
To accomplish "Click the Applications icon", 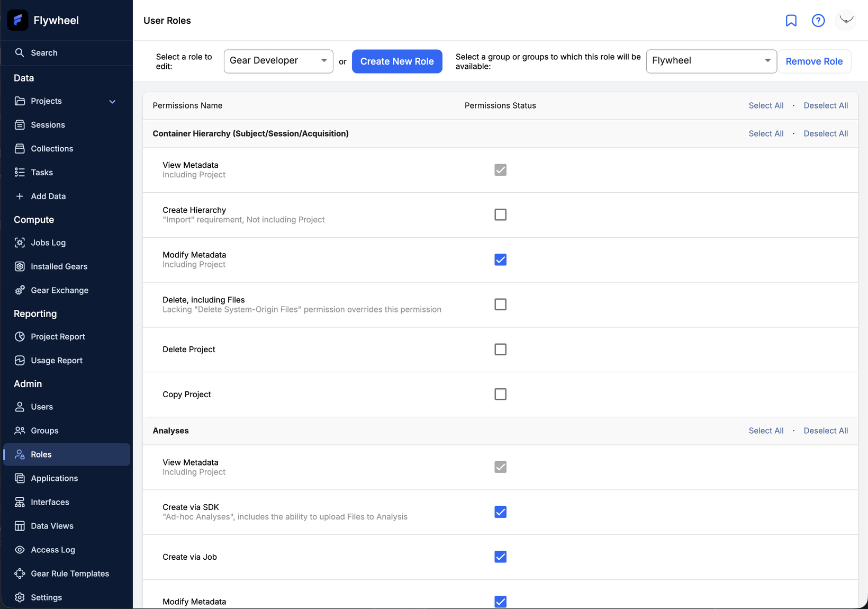I will [20, 478].
